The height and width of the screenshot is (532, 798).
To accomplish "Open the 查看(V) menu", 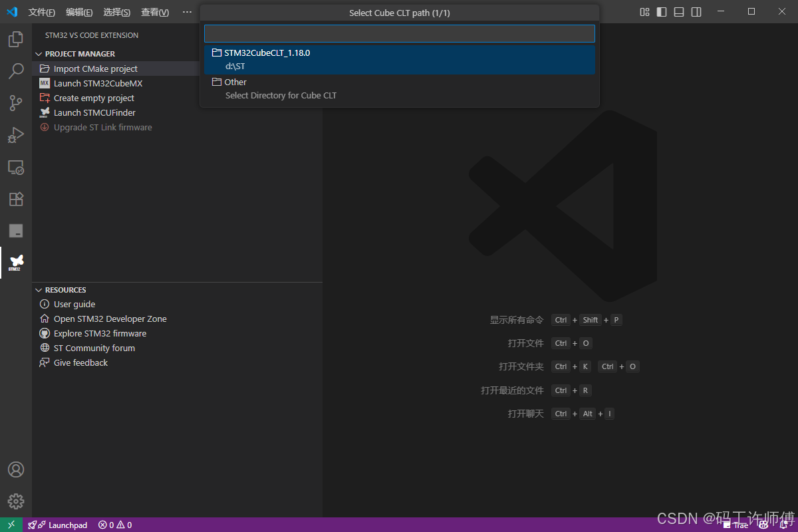I will (x=155, y=12).
